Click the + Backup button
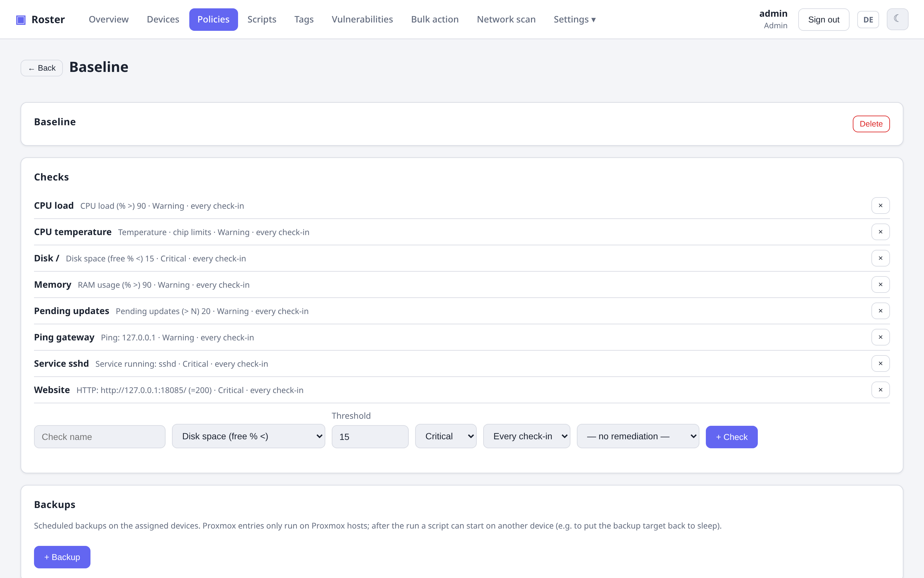 (x=62, y=557)
